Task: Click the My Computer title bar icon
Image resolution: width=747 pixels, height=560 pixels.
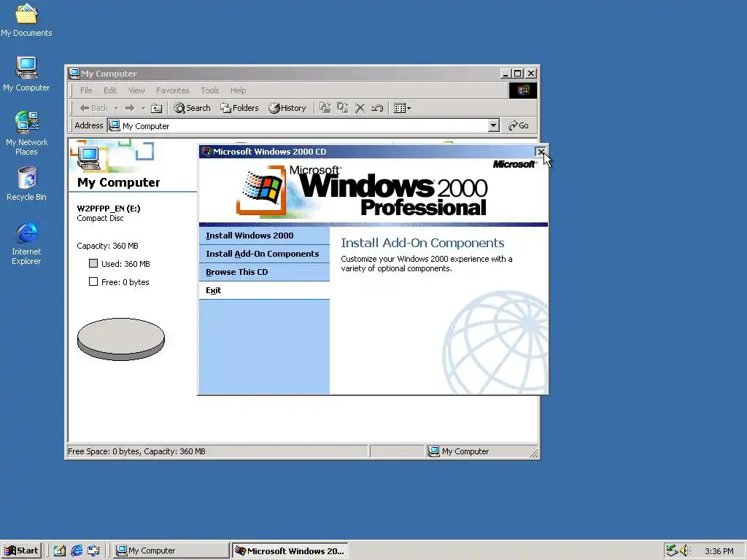Action: (x=74, y=74)
